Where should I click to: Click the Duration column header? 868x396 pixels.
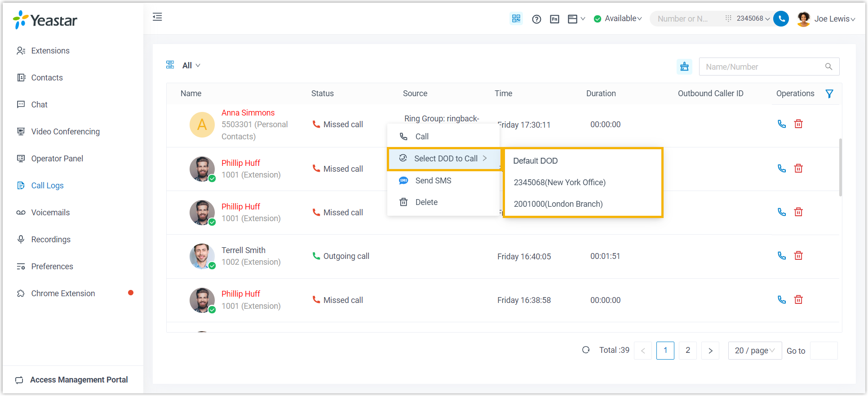point(601,93)
